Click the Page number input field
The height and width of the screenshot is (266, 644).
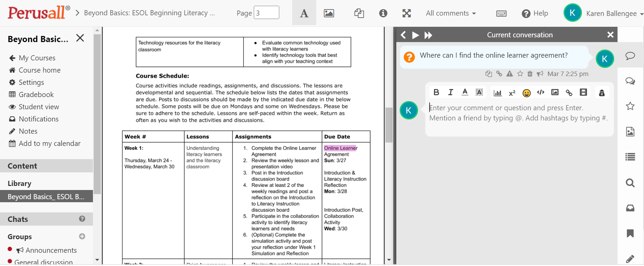(x=266, y=13)
